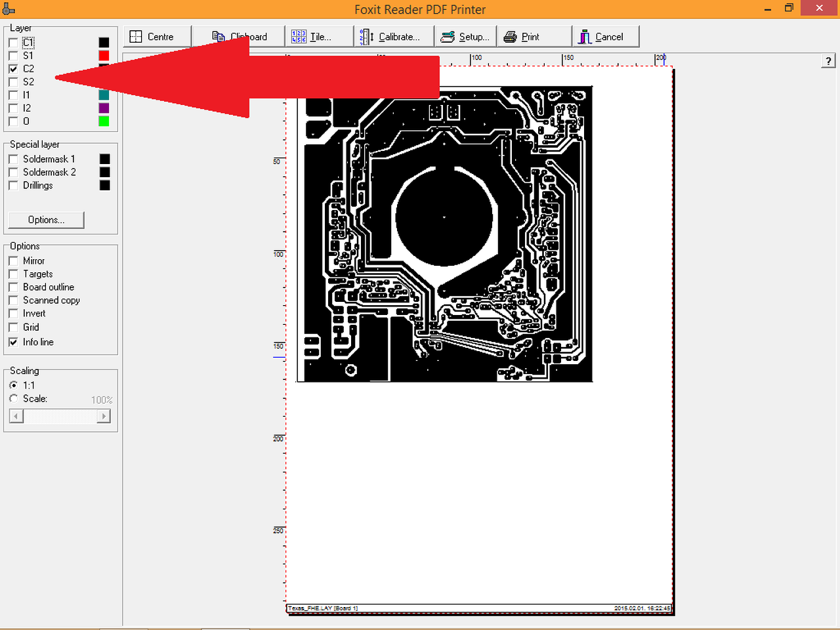Click the '2015.02.01. 16:22:45' timestamp text
This screenshot has height=630, width=840.
pos(642,608)
